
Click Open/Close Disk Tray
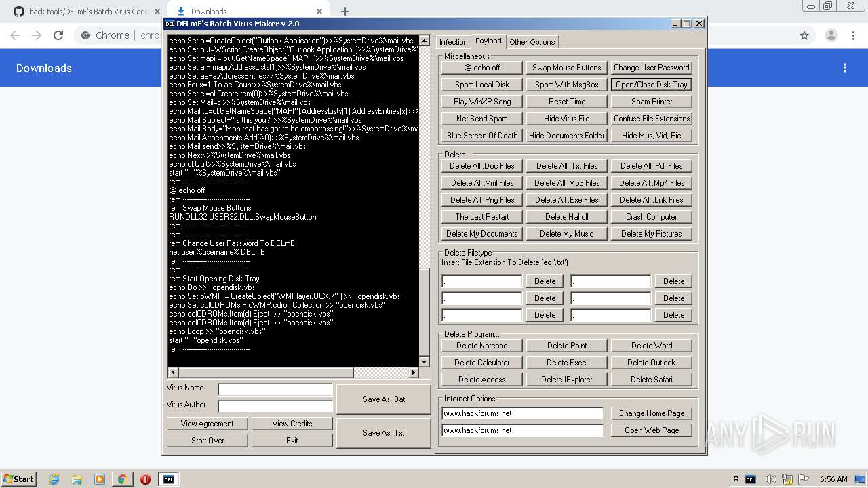pos(652,85)
